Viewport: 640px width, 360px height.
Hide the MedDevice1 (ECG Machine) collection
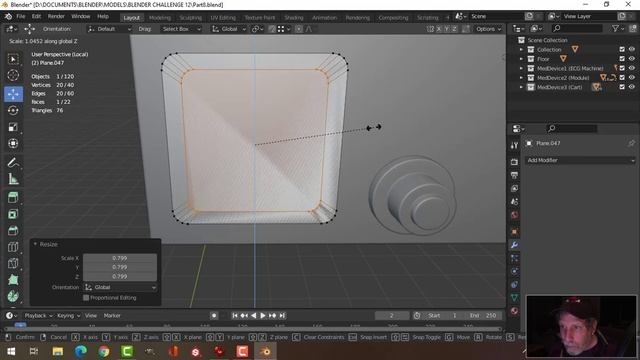point(631,68)
